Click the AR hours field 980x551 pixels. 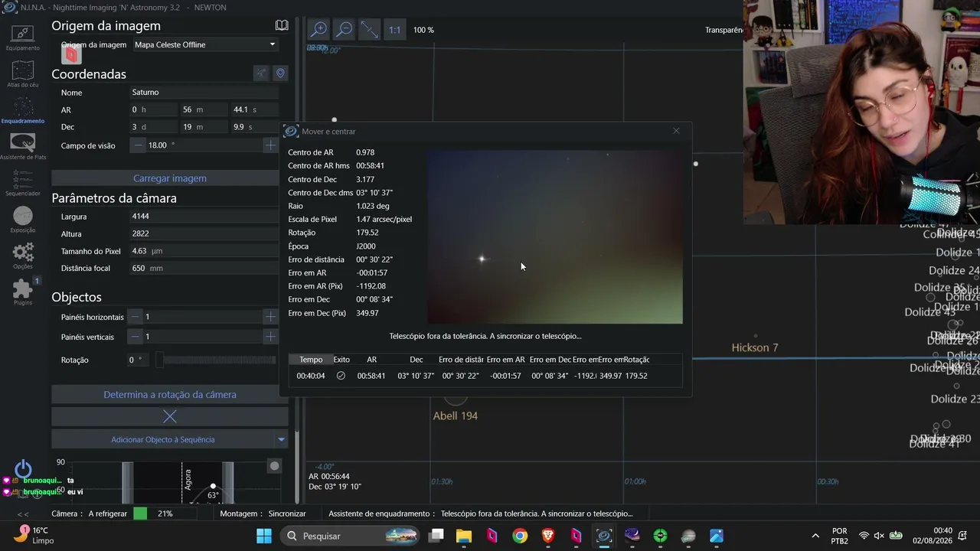(x=152, y=109)
